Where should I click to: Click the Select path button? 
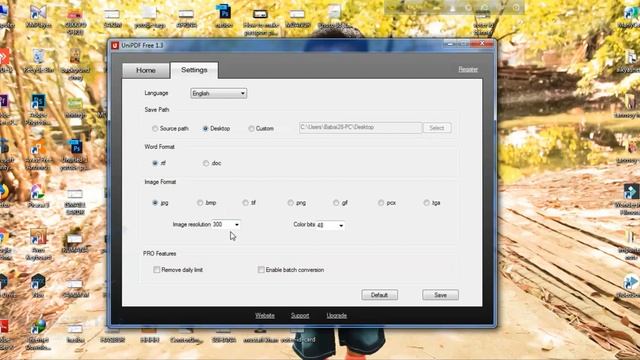[x=437, y=128]
